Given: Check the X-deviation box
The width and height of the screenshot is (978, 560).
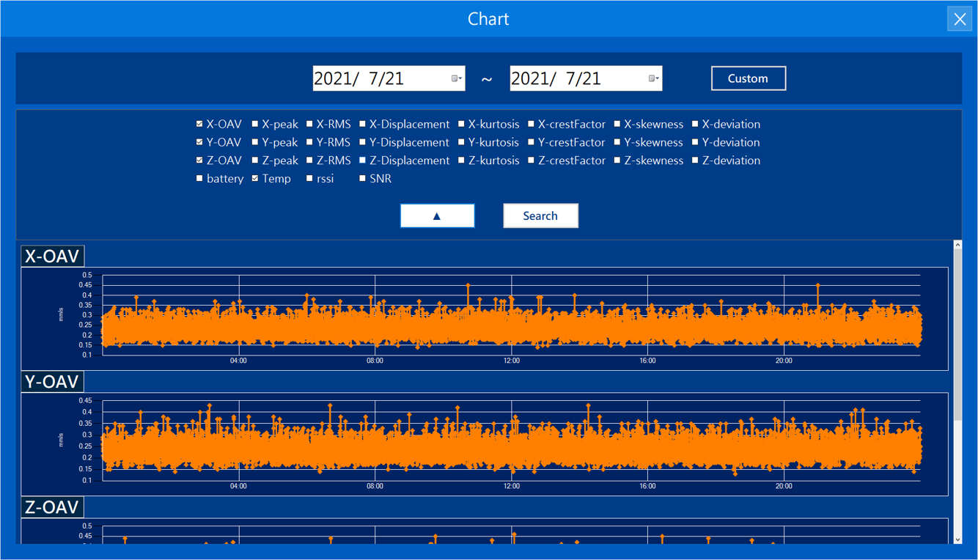Looking at the screenshot, I should pyautogui.click(x=695, y=124).
